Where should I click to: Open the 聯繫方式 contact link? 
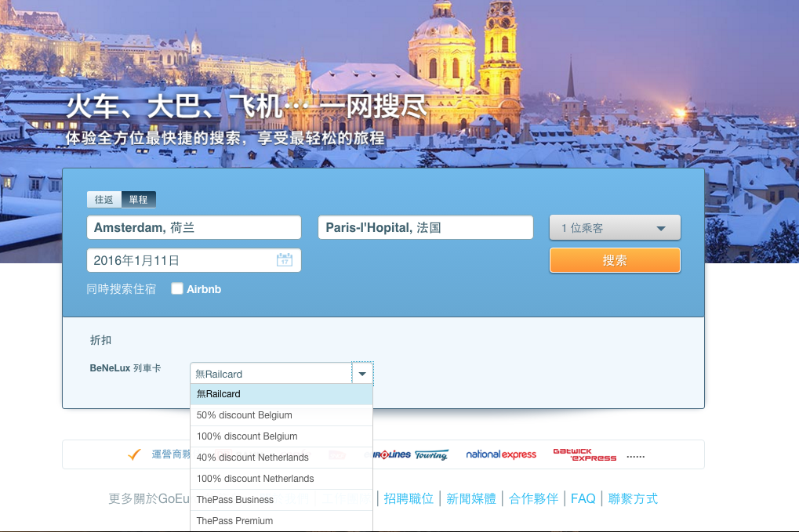(633, 498)
